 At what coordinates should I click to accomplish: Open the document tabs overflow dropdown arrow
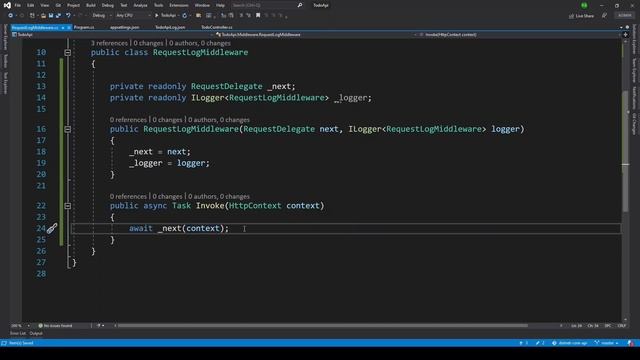pyautogui.click(x=621, y=27)
